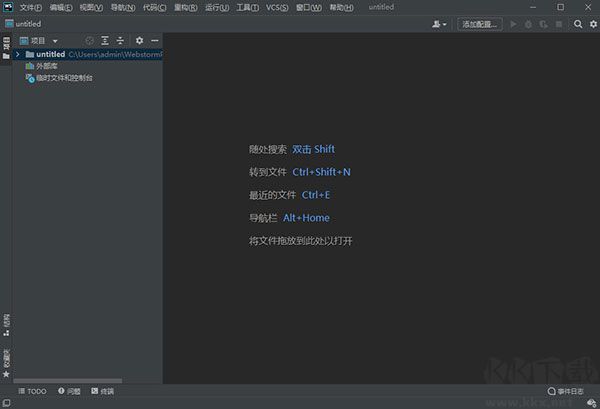Hide the project tool window with minus icon

pos(155,41)
